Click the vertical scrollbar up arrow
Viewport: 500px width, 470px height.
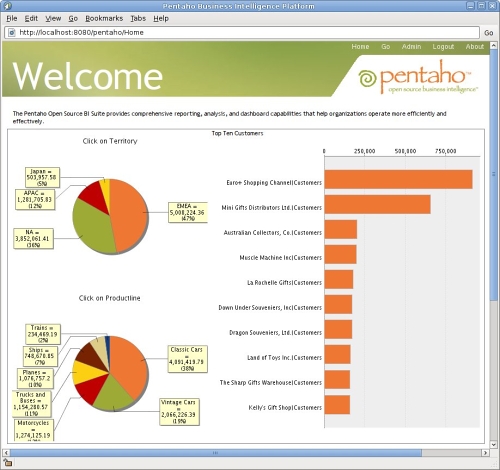click(494, 46)
